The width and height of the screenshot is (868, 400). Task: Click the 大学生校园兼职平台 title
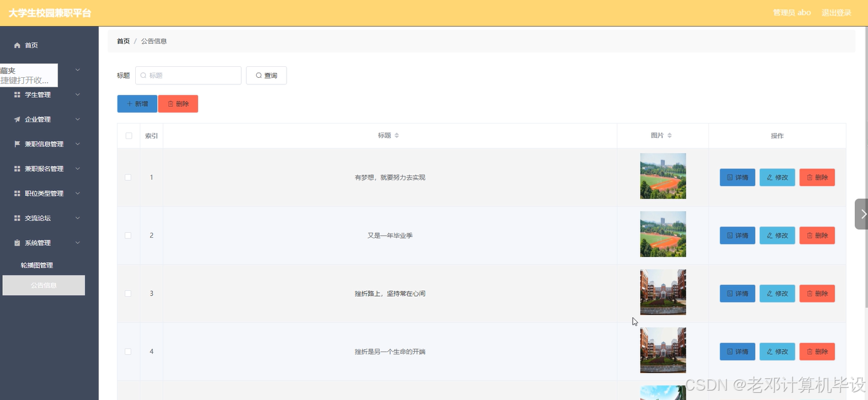(50, 13)
